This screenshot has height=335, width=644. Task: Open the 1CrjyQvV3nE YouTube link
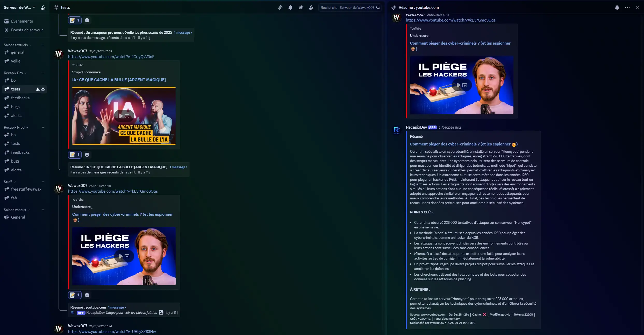point(111,57)
